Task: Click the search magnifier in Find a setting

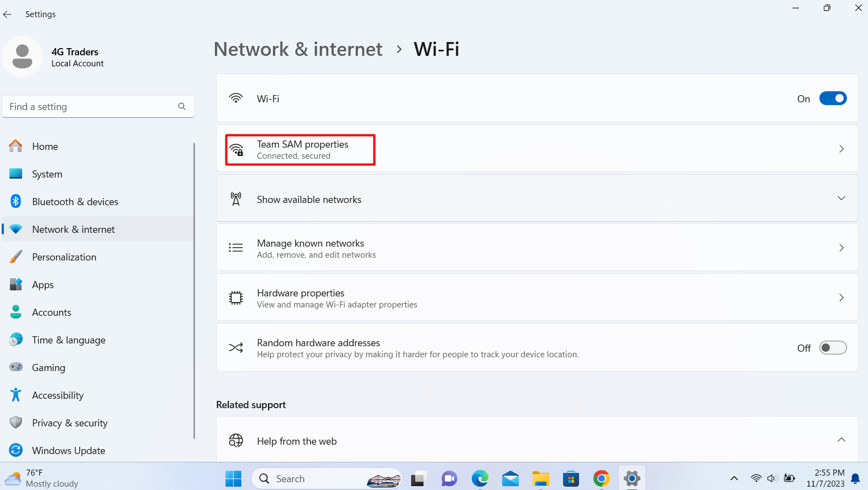Action: 182,106
